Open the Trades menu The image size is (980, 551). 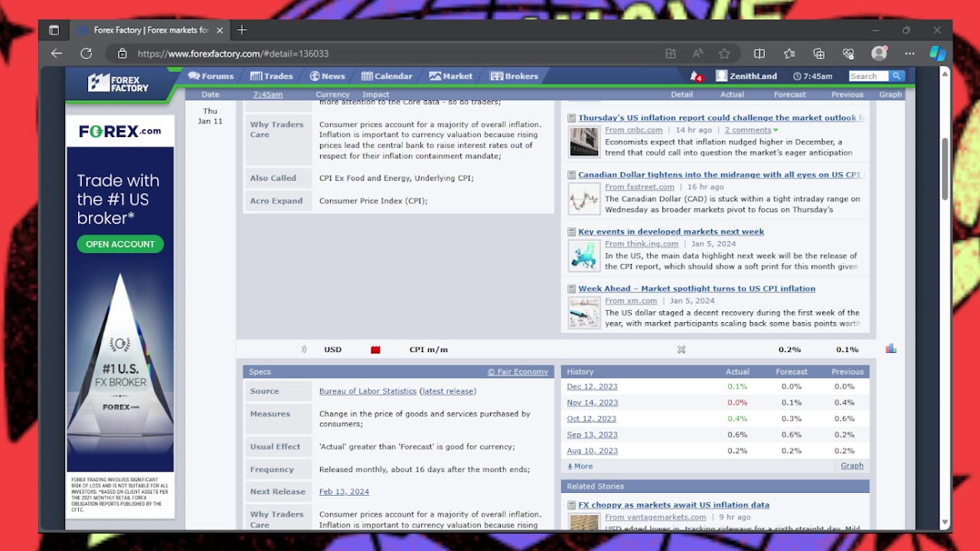(271, 76)
